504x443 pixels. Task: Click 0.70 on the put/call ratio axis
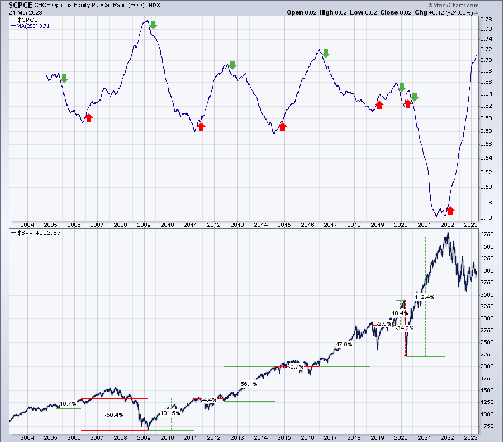[486, 60]
